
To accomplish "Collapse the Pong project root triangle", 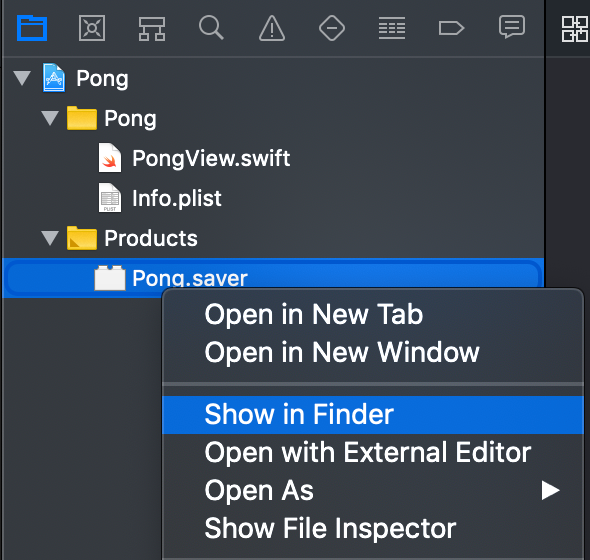I will point(22,78).
